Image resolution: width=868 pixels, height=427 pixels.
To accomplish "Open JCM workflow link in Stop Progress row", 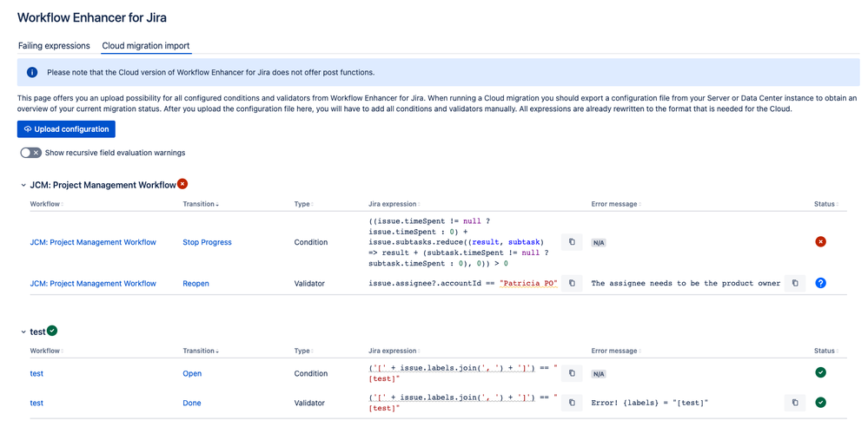I will tap(93, 242).
